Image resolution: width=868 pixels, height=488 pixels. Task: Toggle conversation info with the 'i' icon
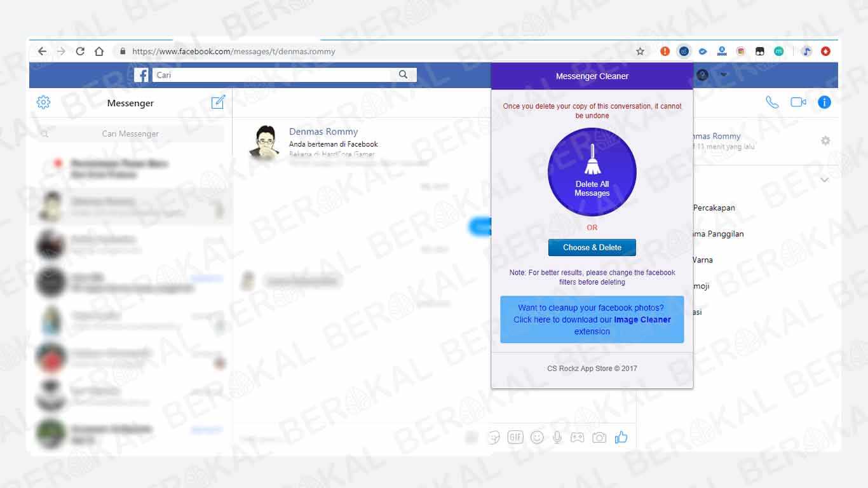click(x=824, y=102)
